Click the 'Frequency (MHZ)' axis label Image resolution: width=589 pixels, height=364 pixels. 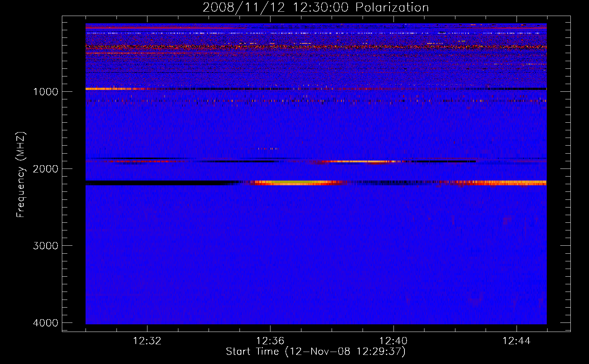coord(21,175)
